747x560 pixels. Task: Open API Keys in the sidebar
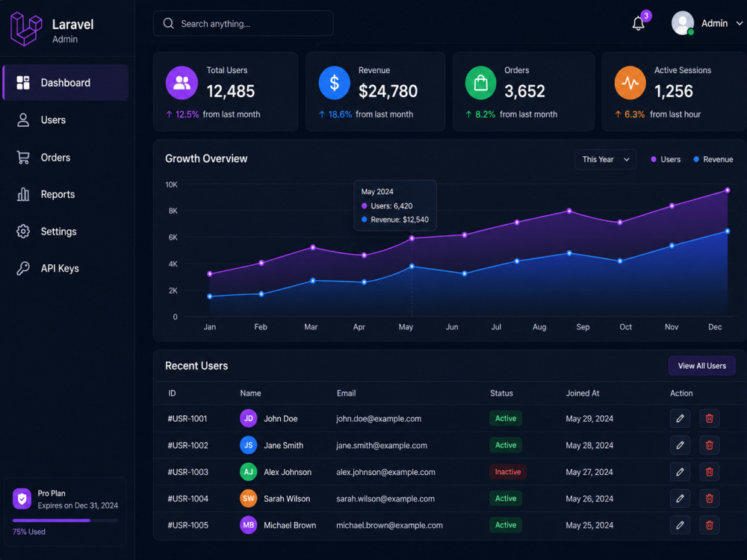coord(66,269)
